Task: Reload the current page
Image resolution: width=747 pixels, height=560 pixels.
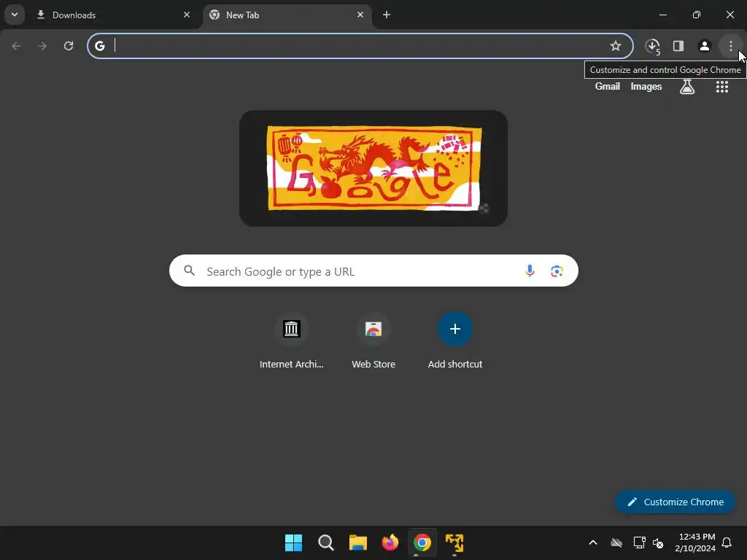Action: pyautogui.click(x=69, y=46)
